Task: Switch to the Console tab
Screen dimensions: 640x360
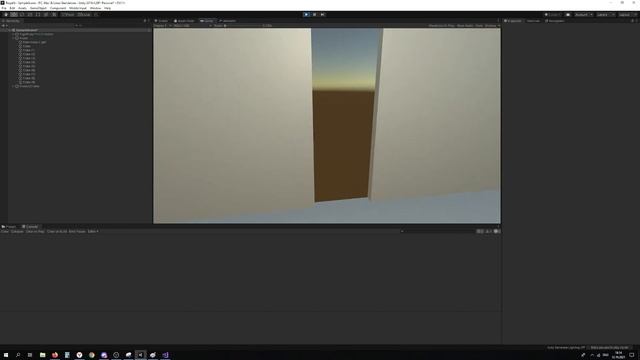Action: pyautogui.click(x=30, y=227)
